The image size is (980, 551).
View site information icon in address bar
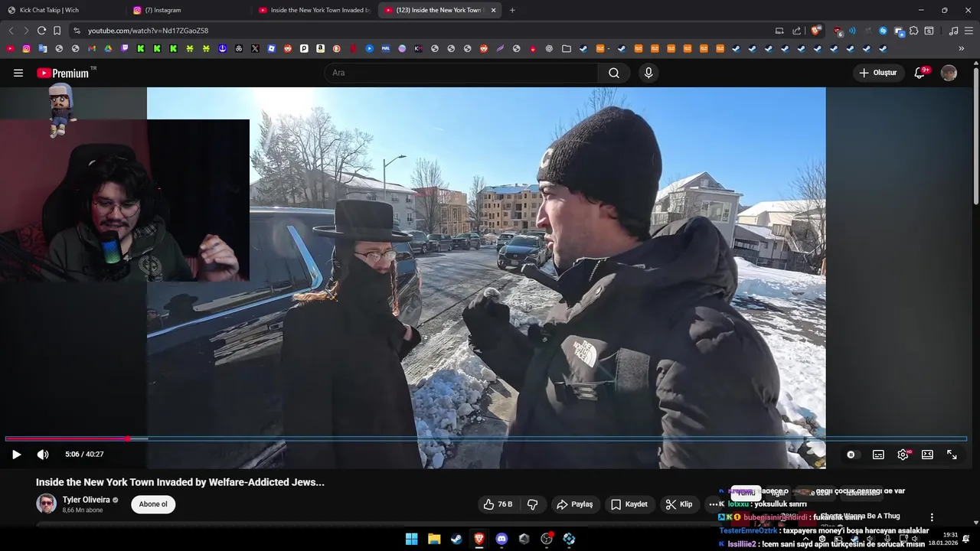(77, 31)
